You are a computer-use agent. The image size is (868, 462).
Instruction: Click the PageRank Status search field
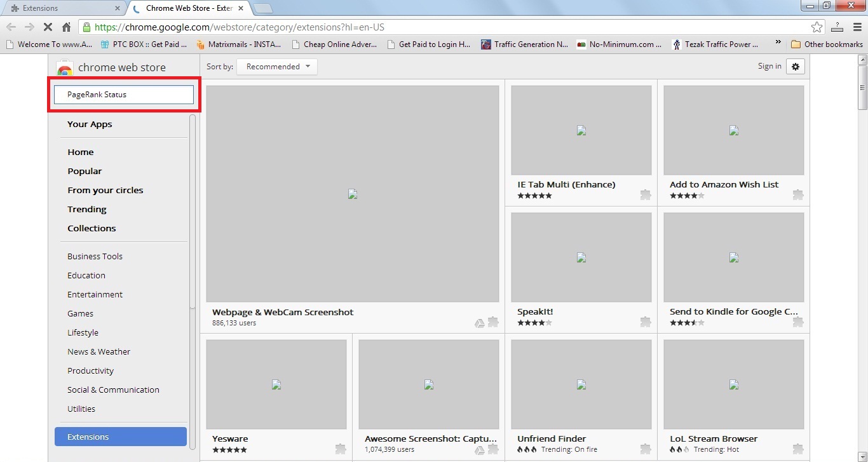coord(124,95)
